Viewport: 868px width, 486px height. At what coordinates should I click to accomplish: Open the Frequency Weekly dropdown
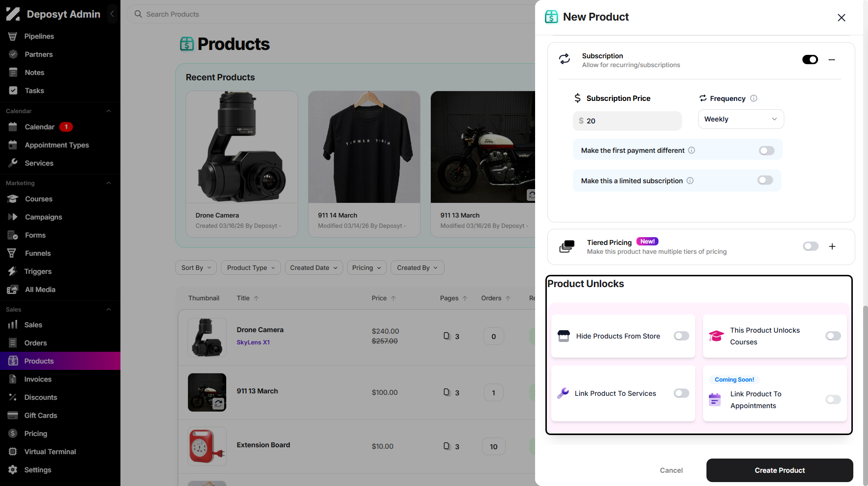741,119
